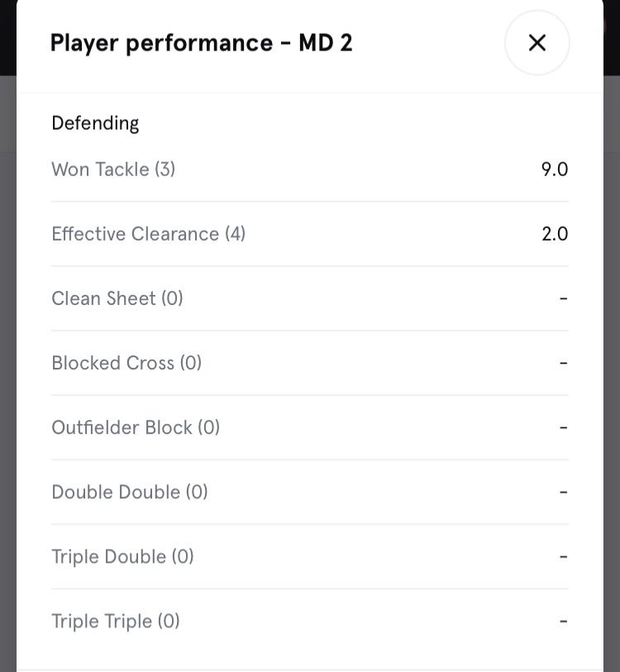
Task: Select the Blocked Cross (0) row label
Action: click(x=126, y=363)
